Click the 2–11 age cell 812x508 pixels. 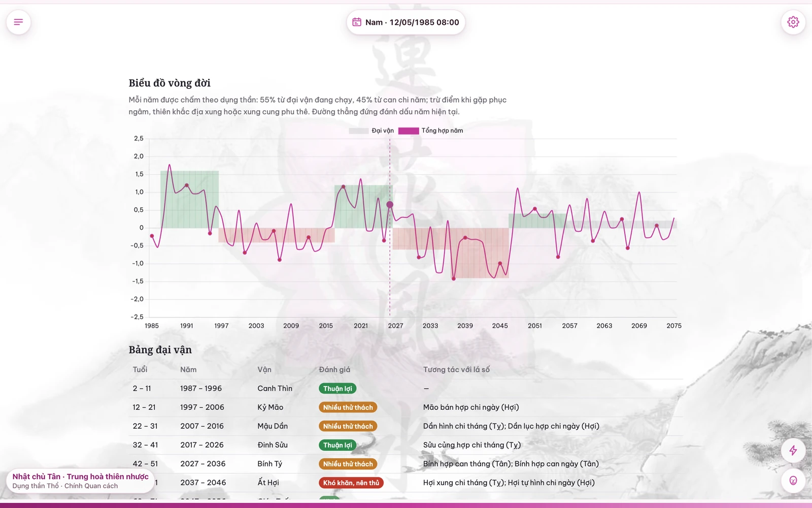point(142,388)
